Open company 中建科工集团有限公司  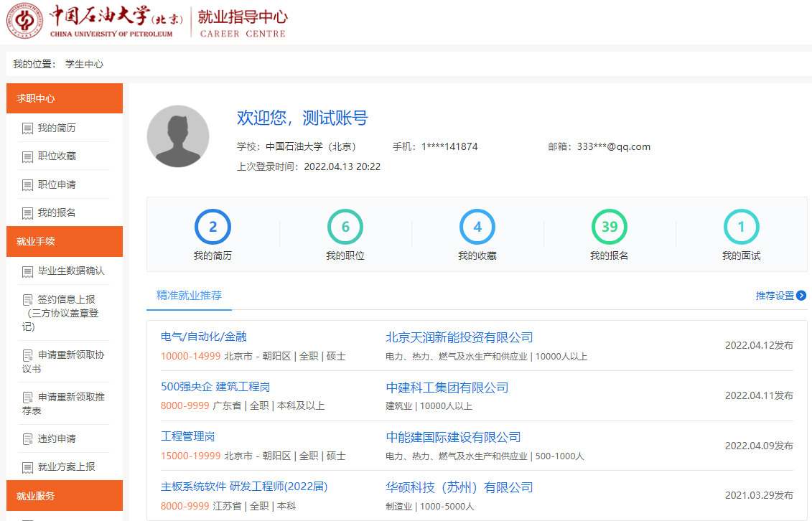[x=447, y=388]
